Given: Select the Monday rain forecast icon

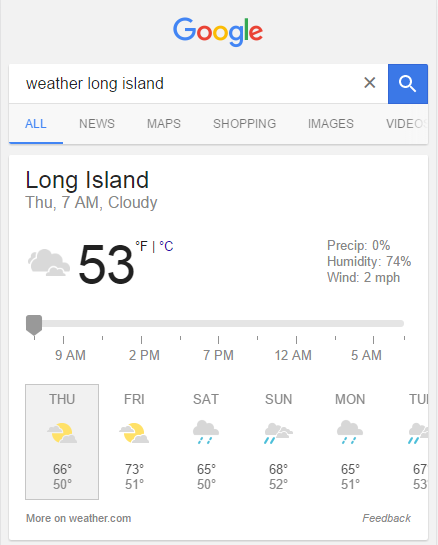Looking at the screenshot, I should point(350,432).
